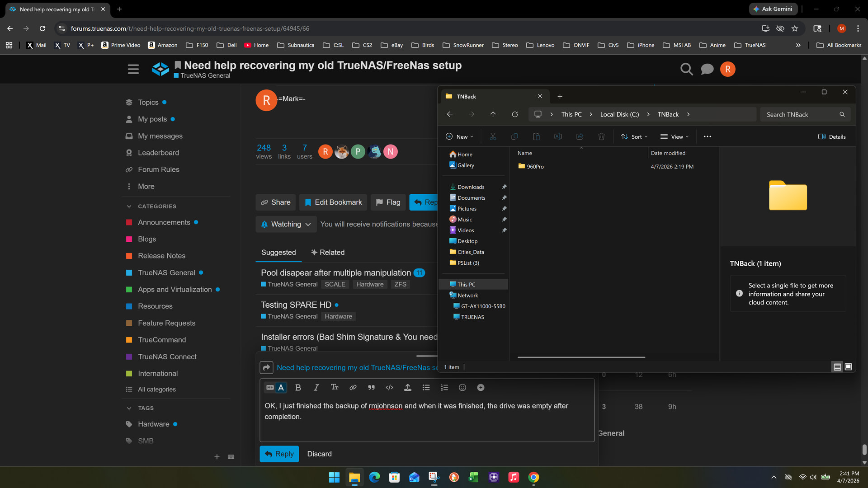Screen dimensions: 868x488
Task: Cut selected item in File Explorer
Action: (x=493, y=136)
